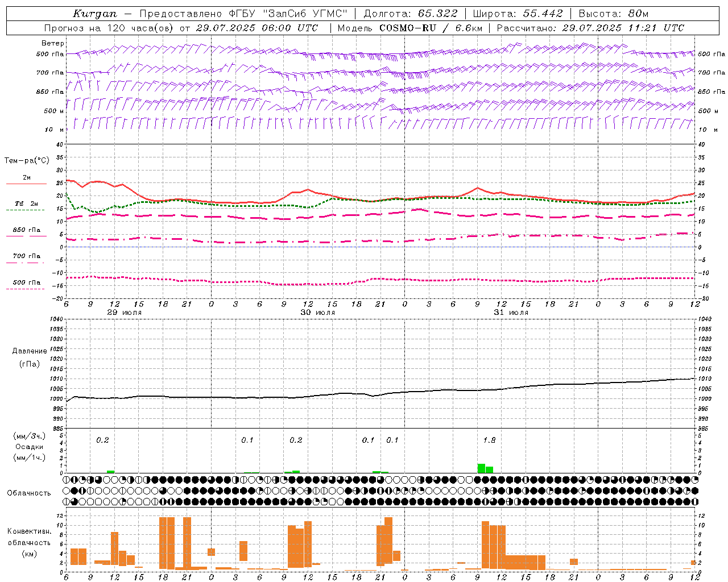
Task: Click the Долгота: 65.322 value
Action: [411, 14]
